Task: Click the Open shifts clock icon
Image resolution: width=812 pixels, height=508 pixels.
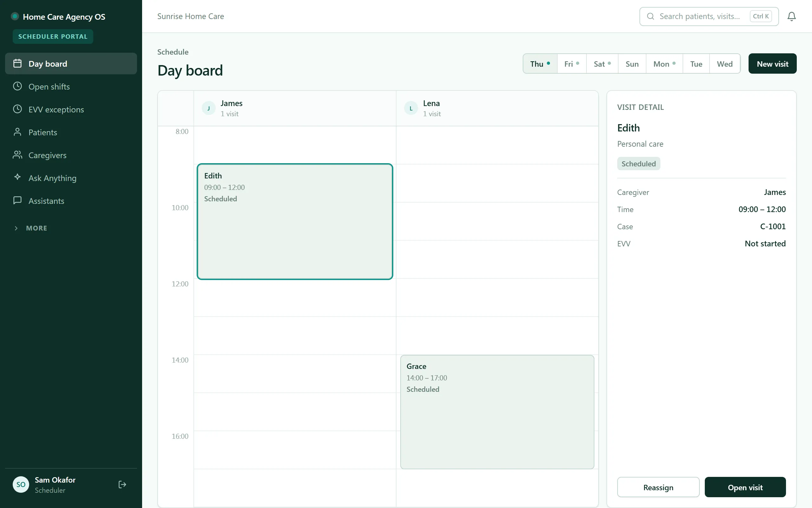Action: point(17,86)
